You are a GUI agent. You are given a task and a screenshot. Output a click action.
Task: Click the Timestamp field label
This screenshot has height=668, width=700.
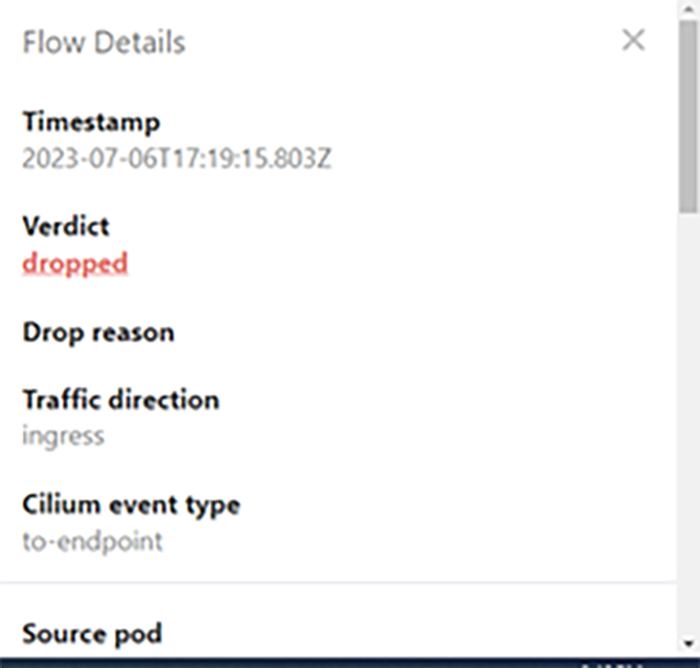91,123
